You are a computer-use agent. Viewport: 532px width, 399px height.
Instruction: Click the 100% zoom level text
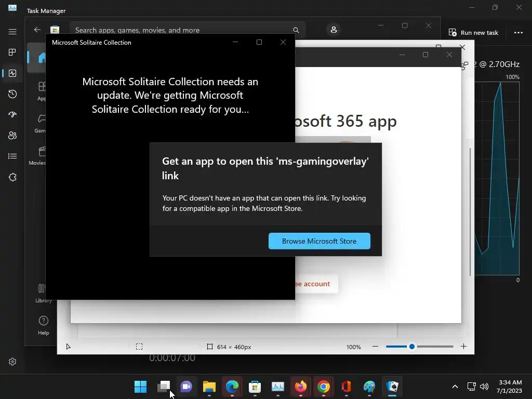[353, 347]
